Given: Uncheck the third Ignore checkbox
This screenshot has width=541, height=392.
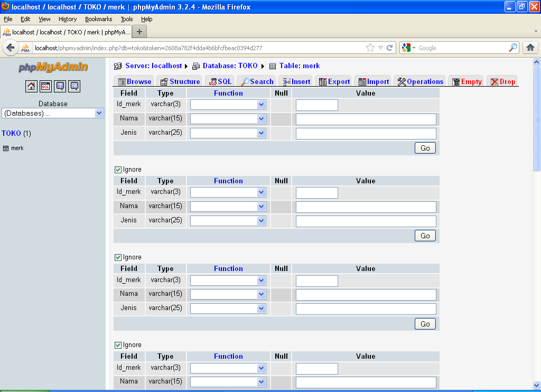Looking at the screenshot, I should (x=117, y=344).
